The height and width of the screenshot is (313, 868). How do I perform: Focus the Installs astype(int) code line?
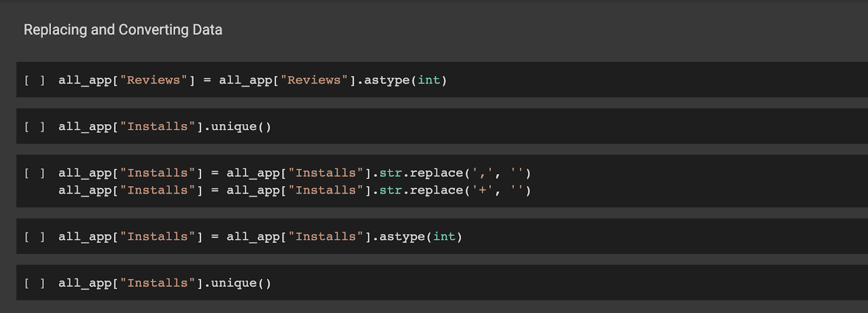pos(260,237)
